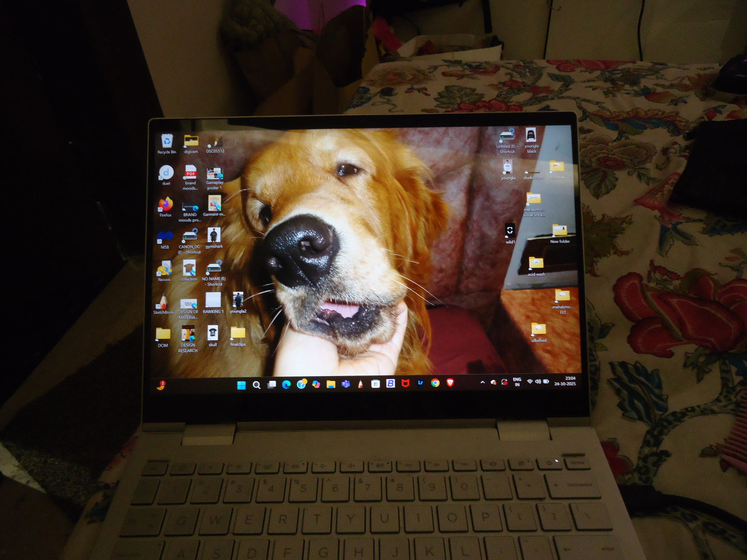
Task: Launch Microsoft Edge from the taskbar
Action: [286, 384]
